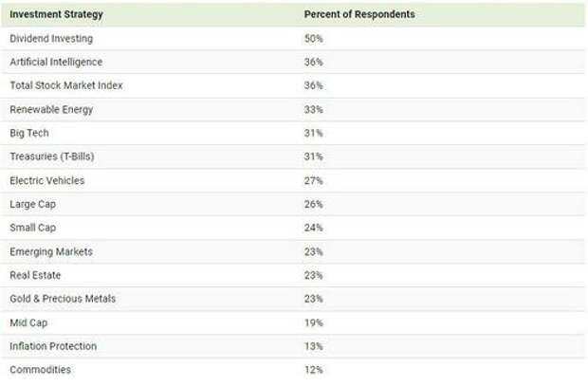Click the Large Cap cell
The image size is (588, 386).
tap(33, 205)
